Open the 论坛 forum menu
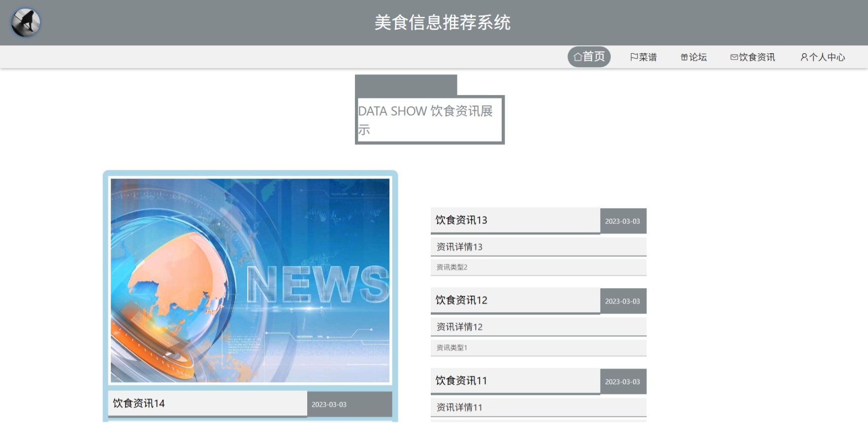The height and width of the screenshot is (423, 868). coord(694,57)
